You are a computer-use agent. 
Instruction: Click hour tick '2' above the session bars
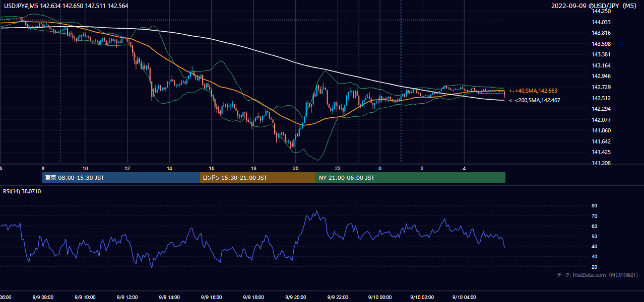coord(422,168)
